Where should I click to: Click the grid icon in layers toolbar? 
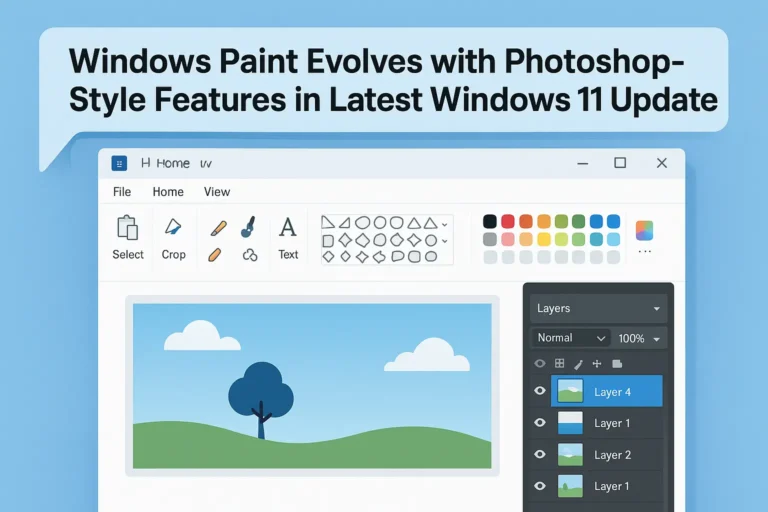(559, 363)
